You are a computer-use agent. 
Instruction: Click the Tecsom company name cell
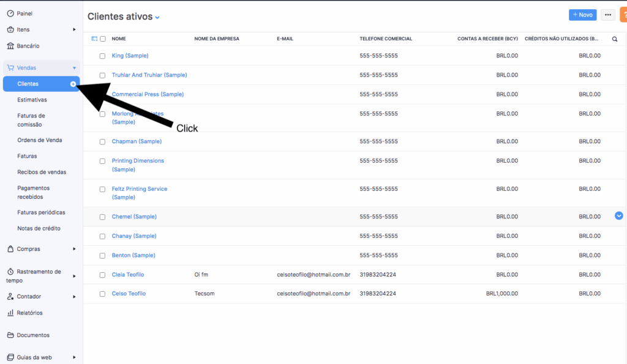pyautogui.click(x=205, y=294)
